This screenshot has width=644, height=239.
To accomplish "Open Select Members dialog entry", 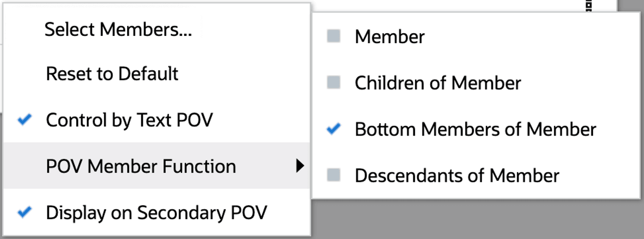I will pos(118,30).
